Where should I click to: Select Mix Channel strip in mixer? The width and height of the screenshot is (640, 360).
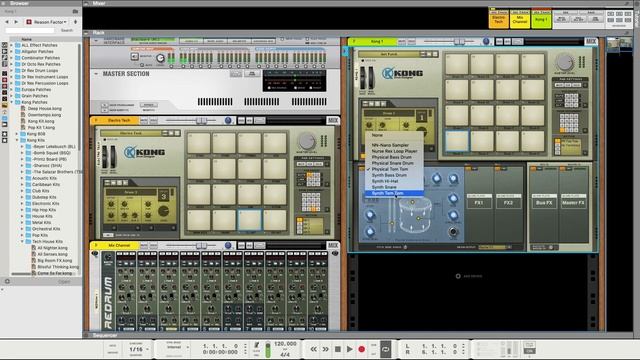(520, 19)
